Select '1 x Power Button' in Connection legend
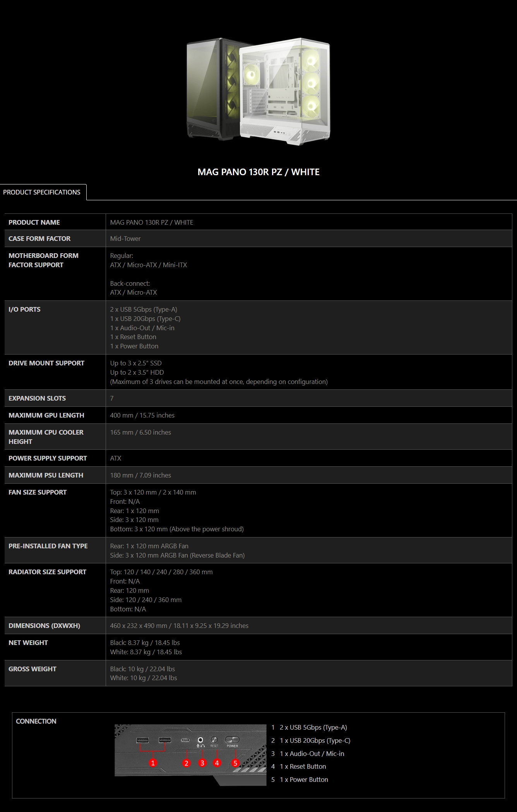Viewport: 517px width, 812px height. pyautogui.click(x=304, y=780)
